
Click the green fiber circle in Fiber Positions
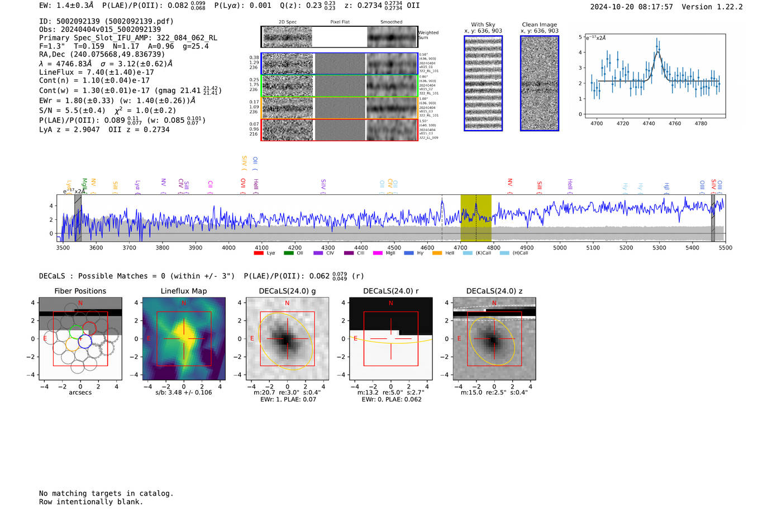[75, 332]
